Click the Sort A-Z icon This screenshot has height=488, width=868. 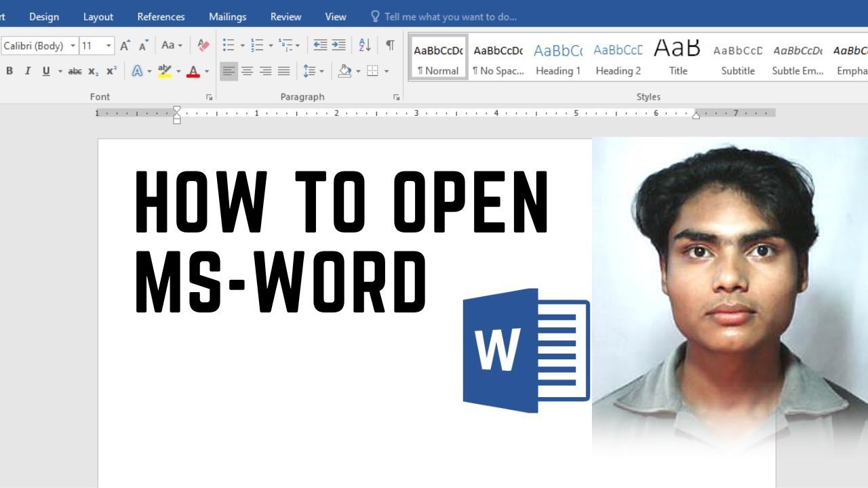[365, 45]
